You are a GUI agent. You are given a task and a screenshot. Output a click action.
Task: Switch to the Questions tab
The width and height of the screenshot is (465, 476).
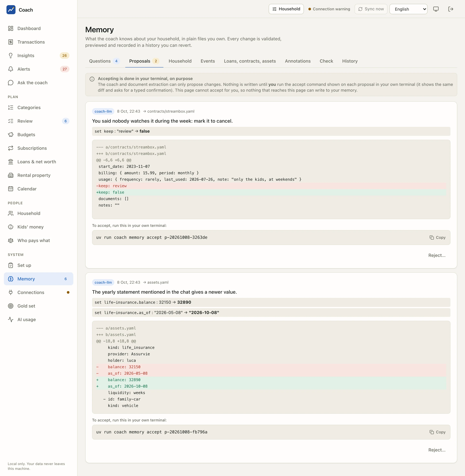(x=104, y=61)
